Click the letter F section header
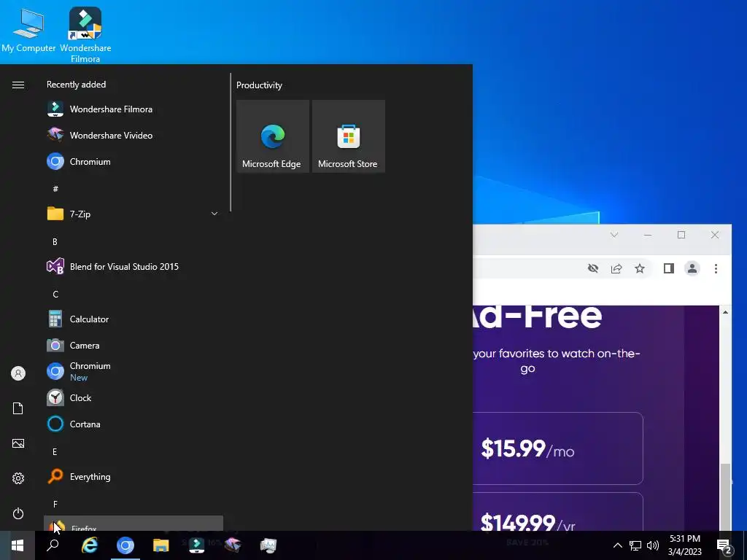This screenshot has width=747, height=560. [x=55, y=505]
